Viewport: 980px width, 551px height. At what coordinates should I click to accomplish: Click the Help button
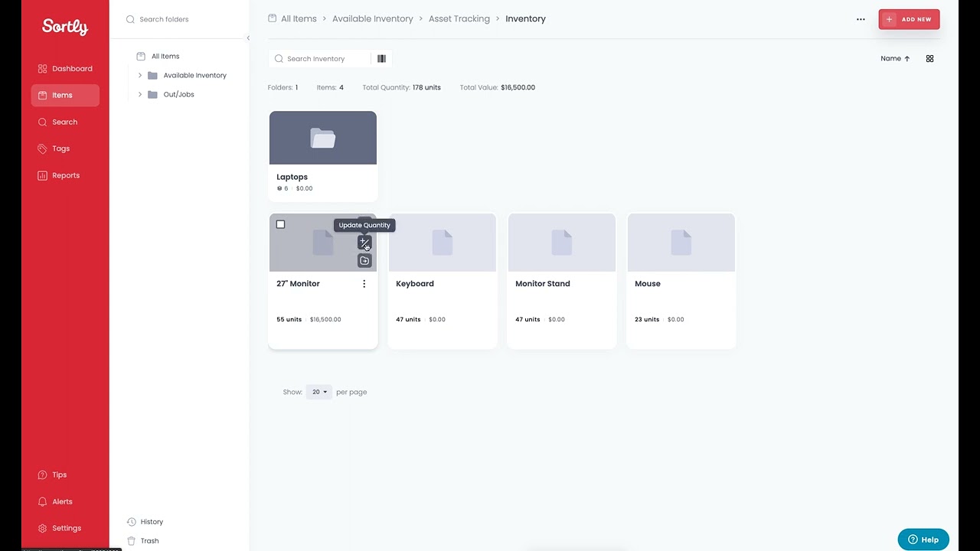923,540
